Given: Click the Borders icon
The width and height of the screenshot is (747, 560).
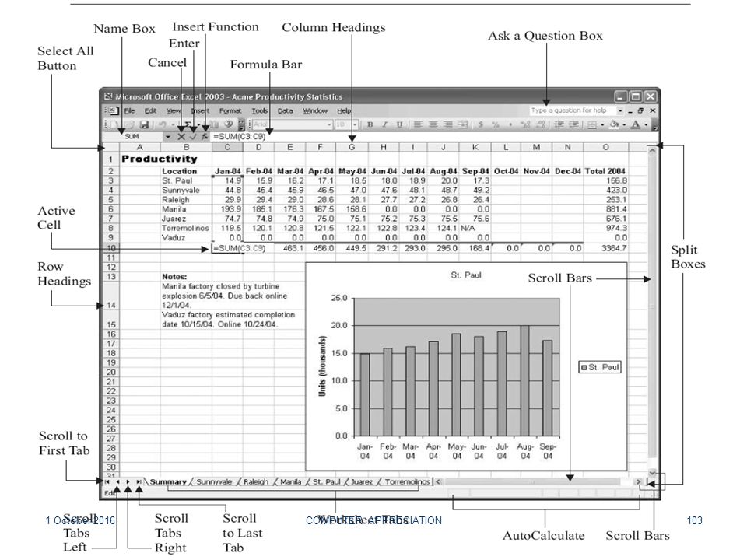Looking at the screenshot, I should (x=591, y=124).
